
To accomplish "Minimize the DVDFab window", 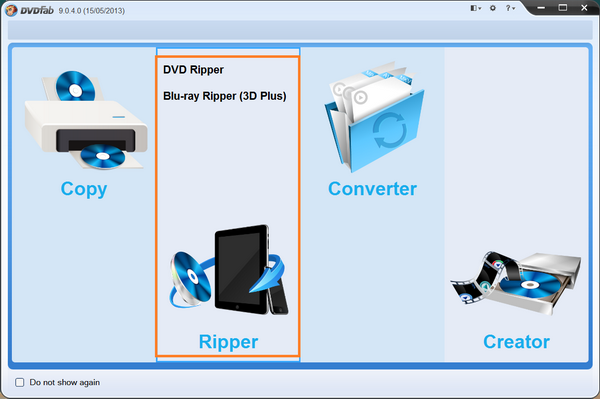I will point(541,8).
